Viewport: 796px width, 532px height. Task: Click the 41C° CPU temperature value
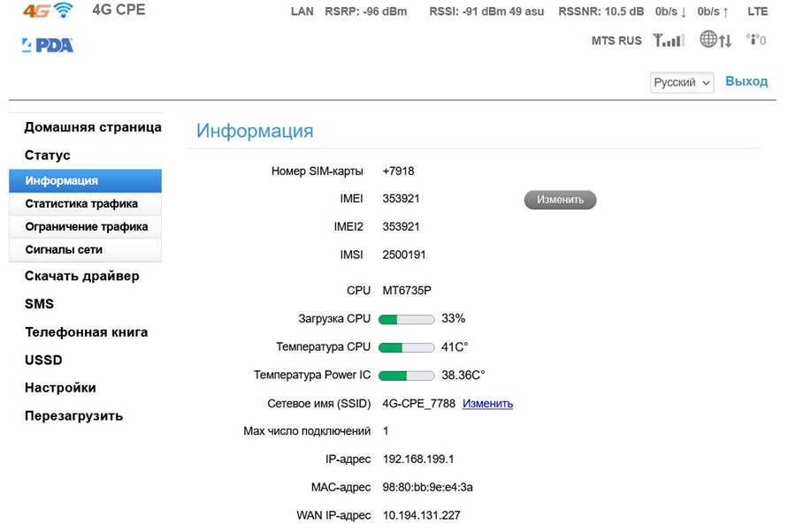tap(455, 347)
